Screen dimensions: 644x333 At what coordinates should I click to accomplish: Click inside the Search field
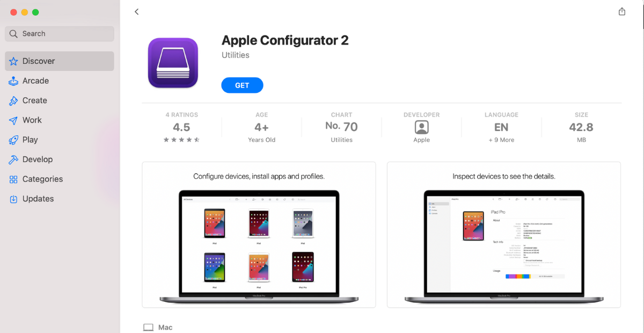(x=60, y=34)
